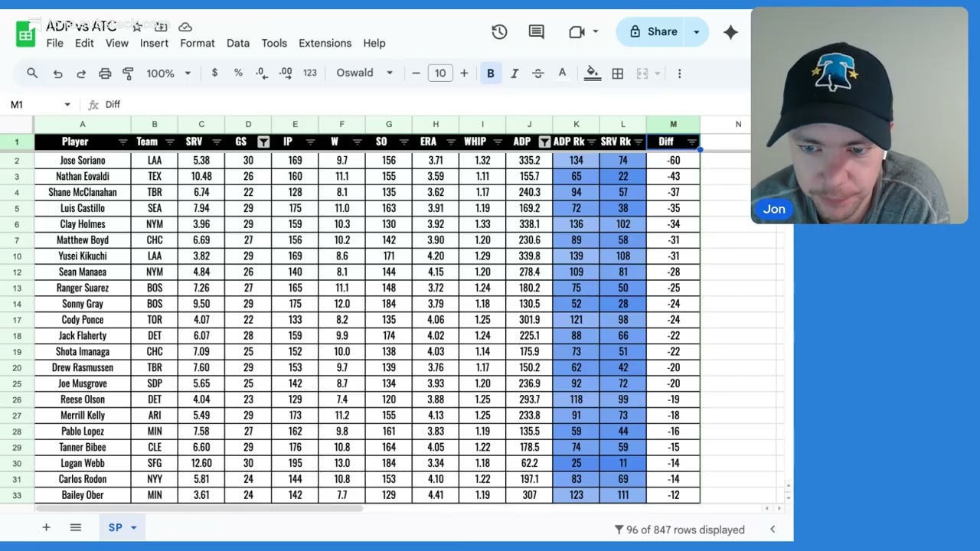
Task: Edit the font size field
Action: click(x=440, y=73)
